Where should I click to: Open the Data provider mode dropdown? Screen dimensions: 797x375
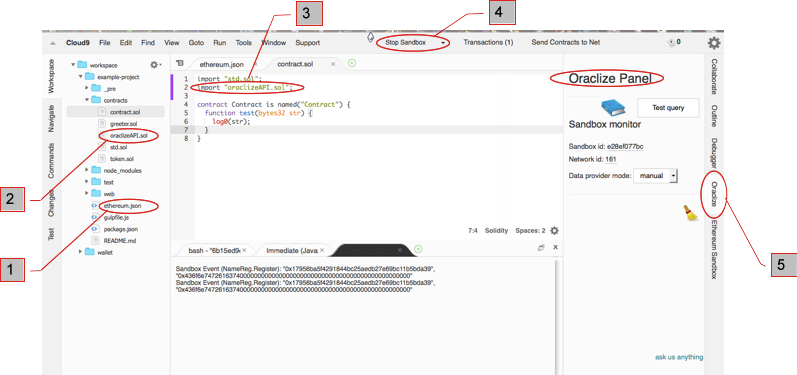coord(656,176)
